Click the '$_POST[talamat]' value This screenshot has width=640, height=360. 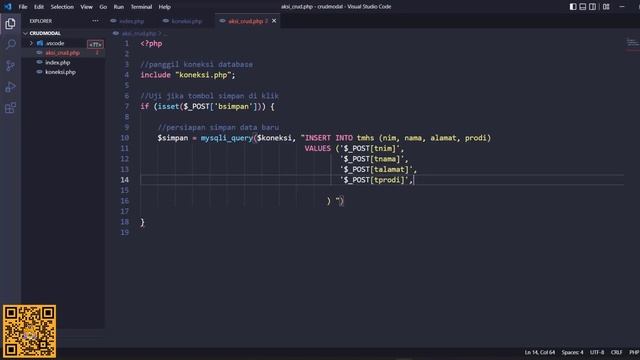click(376, 169)
